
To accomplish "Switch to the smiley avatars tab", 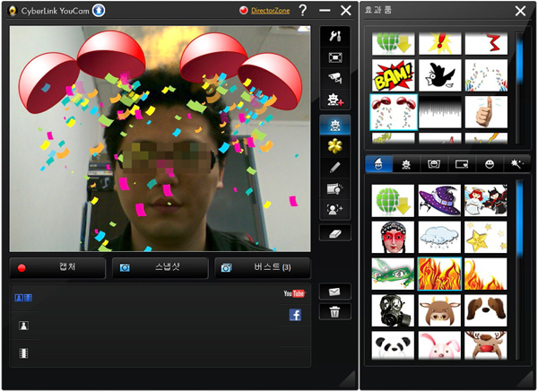I will [x=490, y=164].
